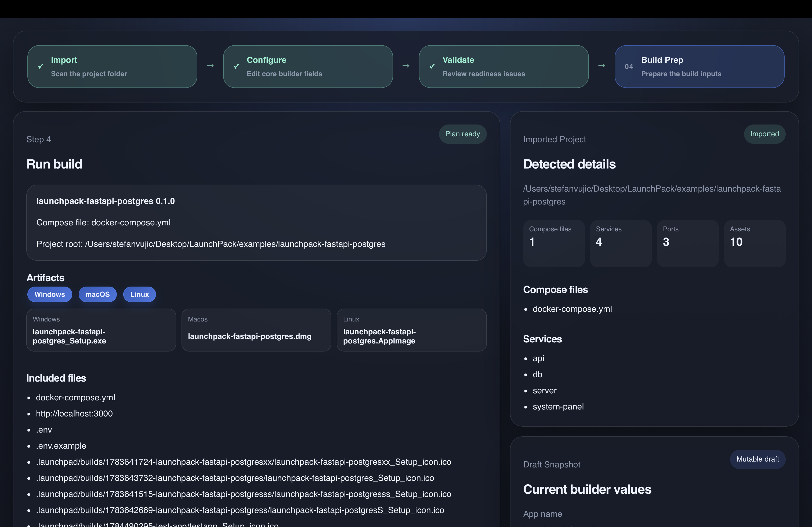Click the Configure step checkmark icon

pos(237,66)
